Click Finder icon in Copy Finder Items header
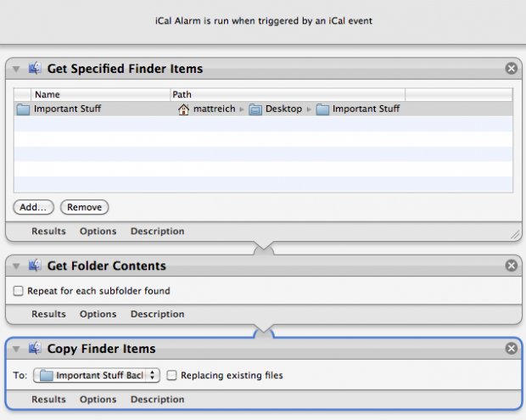Image resolution: width=526 pixels, height=420 pixels. tap(35, 348)
